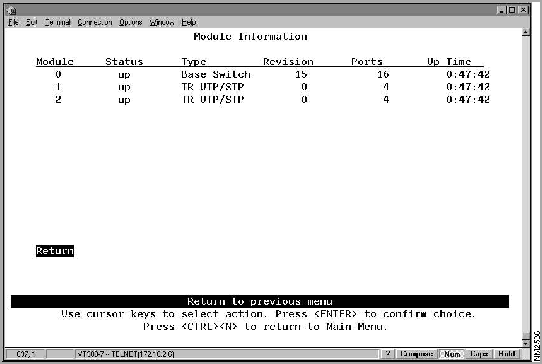Viewport: 542px width, 364px height.
Task: Click the Num status bar indicator
Action: click(x=451, y=354)
